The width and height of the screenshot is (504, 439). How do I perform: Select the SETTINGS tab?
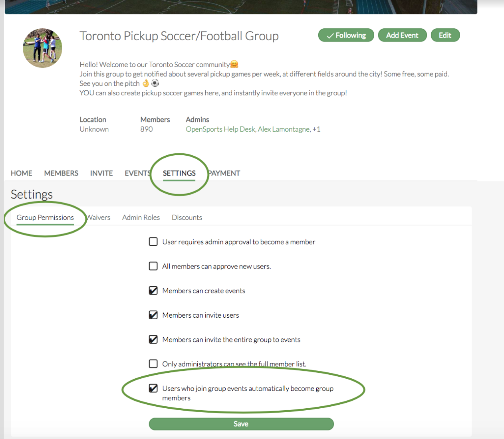click(179, 173)
